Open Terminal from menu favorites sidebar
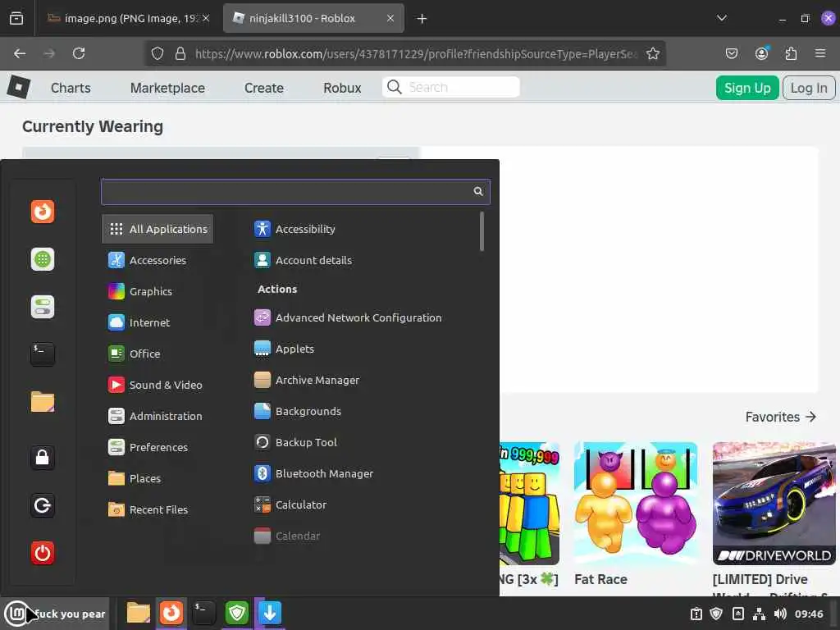Viewport: 840px width, 630px height. (x=43, y=354)
